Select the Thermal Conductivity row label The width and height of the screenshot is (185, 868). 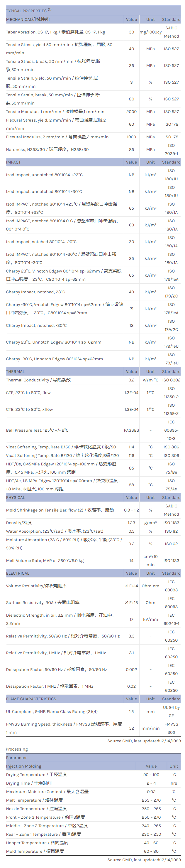[x=38, y=380]
